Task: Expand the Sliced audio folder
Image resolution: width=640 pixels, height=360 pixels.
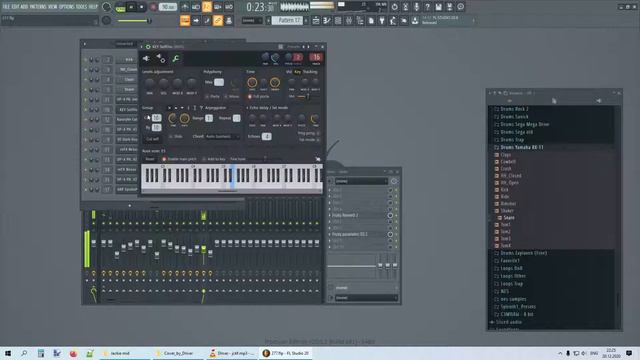Action: [508, 322]
